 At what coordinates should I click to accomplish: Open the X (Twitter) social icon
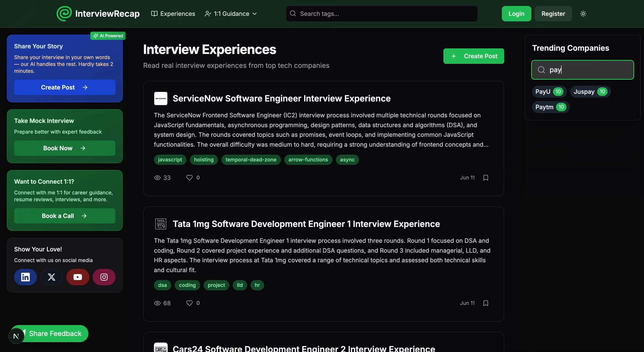(x=52, y=277)
